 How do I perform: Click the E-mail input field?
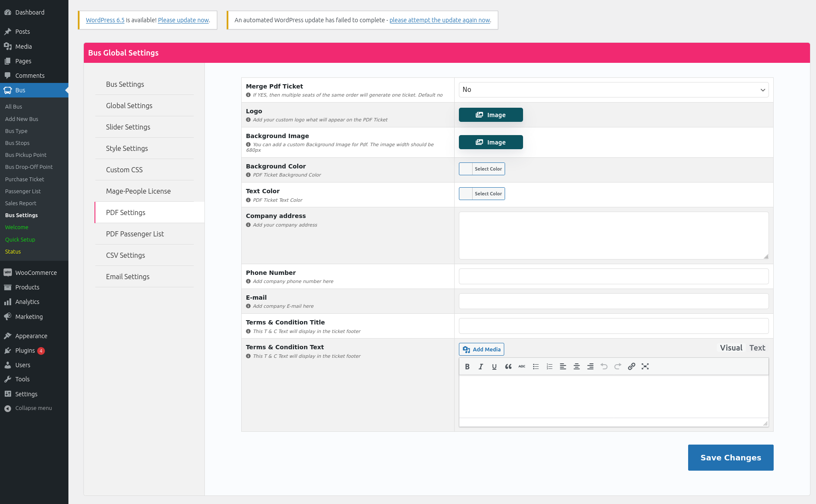coord(614,301)
